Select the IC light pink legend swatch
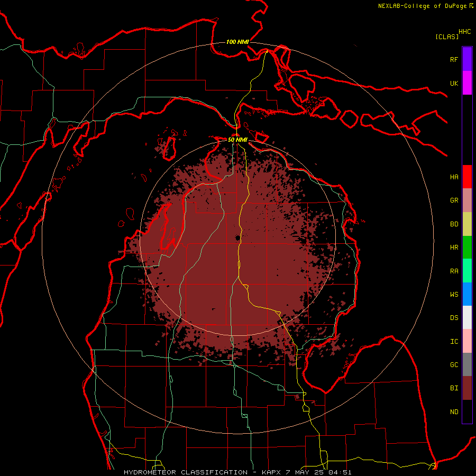476x476 pixels. [467, 341]
